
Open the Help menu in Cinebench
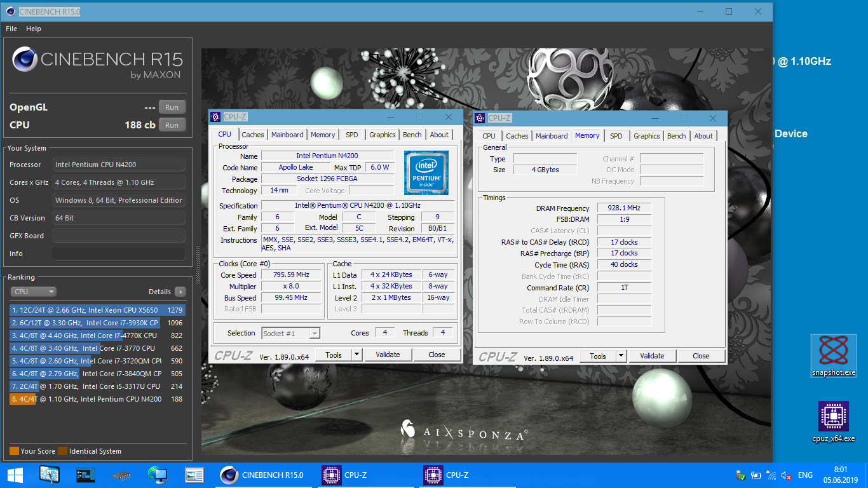coord(34,29)
